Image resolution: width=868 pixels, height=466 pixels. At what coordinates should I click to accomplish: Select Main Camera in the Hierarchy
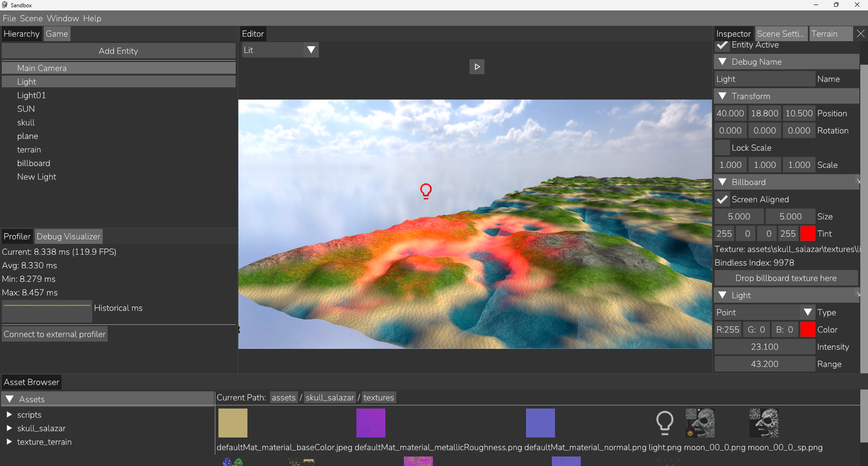point(119,68)
